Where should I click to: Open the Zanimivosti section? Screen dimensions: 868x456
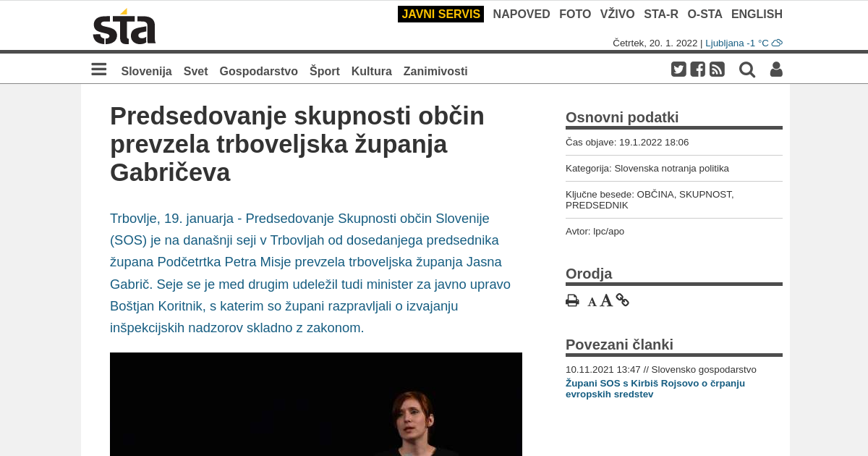click(x=435, y=71)
